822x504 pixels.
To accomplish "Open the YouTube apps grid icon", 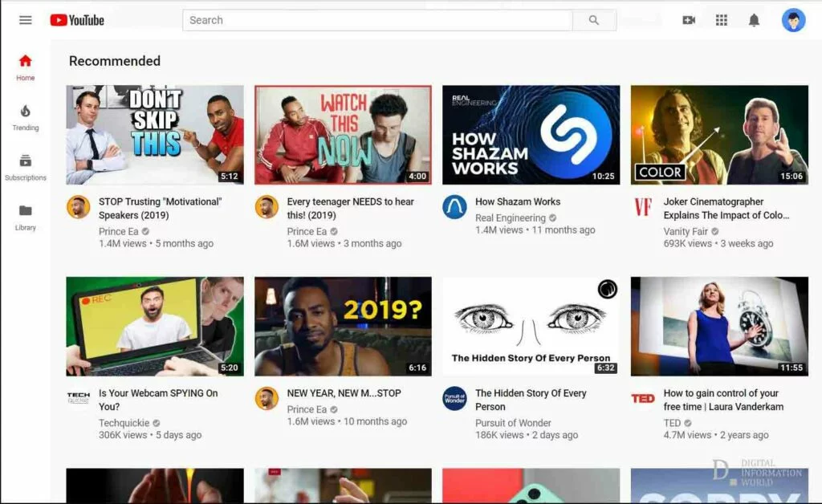I will click(x=721, y=19).
